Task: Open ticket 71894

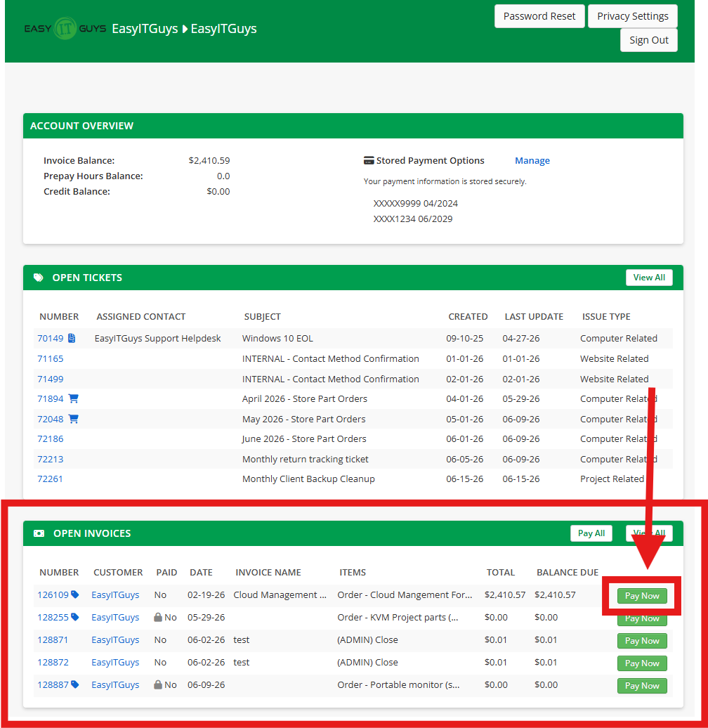Action: pyautogui.click(x=50, y=399)
